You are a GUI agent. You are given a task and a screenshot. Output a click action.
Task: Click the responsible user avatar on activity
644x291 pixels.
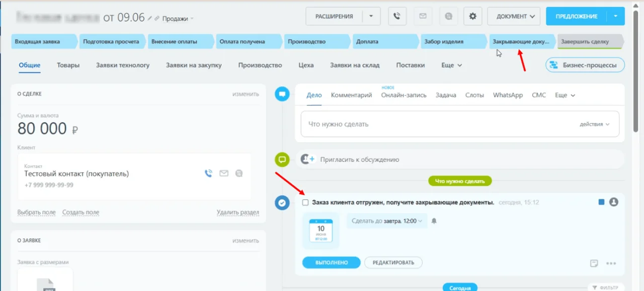613,202
